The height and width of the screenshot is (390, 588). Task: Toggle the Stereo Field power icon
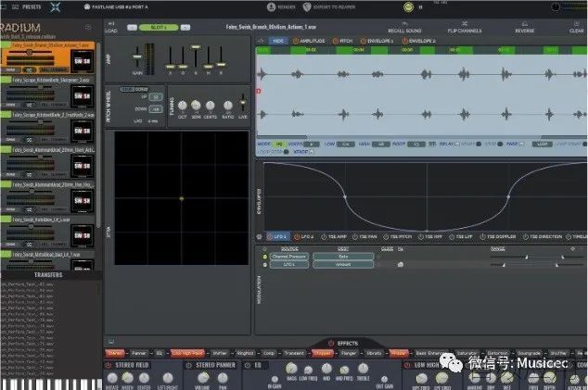(109, 365)
